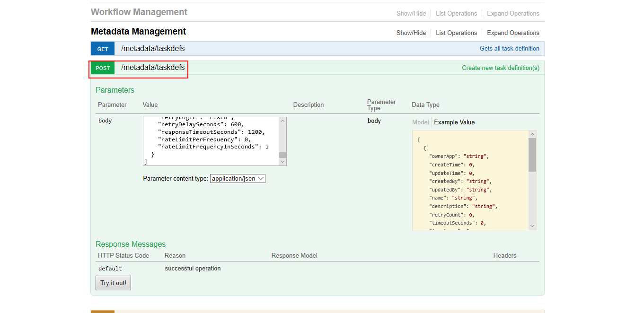Click the 'body' parameter name cell
Screen dimensions: 644x313
[x=105, y=121]
